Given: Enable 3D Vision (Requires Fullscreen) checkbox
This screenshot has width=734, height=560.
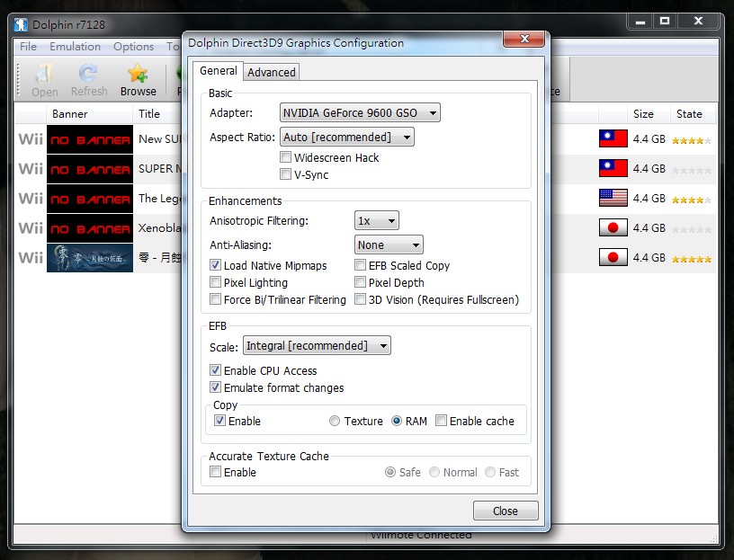Looking at the screenshot, I should click(360, 299).
